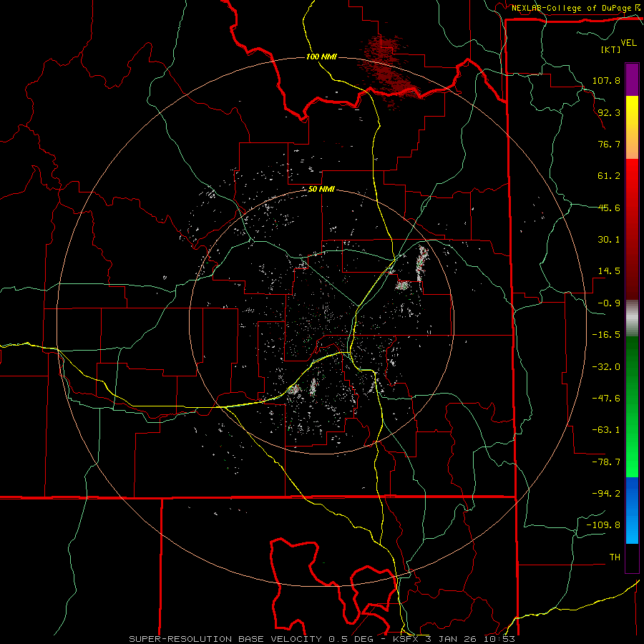Viewport: 644px width, 644px height.
Task: Click the -47.6 legend value
Action: (606, 399)
